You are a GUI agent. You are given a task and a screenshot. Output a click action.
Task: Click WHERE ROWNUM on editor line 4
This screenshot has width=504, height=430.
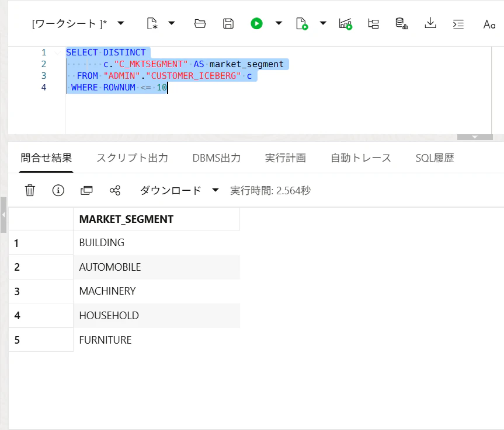(103, 88)
